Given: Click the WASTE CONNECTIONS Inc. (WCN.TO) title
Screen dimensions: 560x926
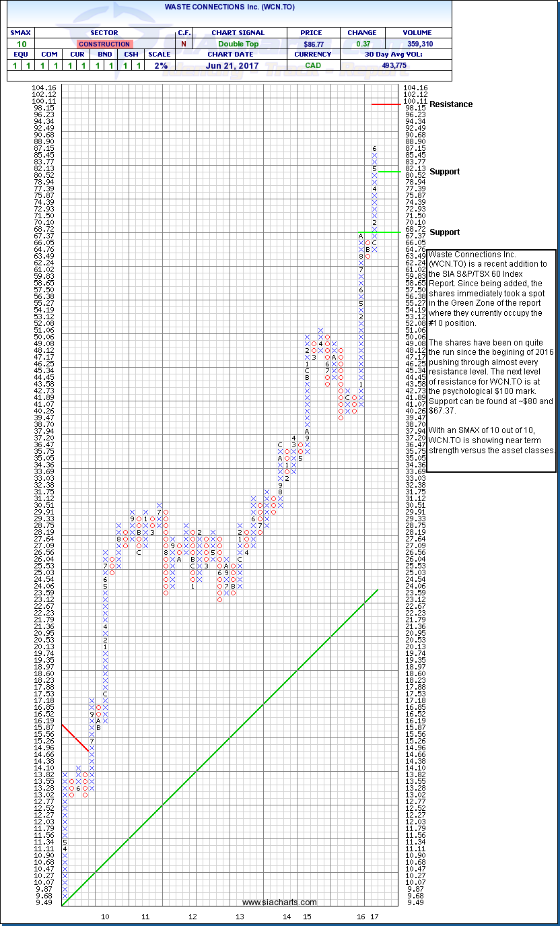Looking at the screenshot, I should click(228, 7).
